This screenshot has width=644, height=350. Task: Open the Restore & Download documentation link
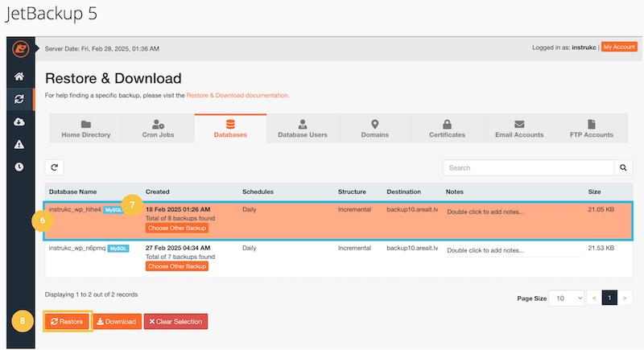[x=237, y=95]
